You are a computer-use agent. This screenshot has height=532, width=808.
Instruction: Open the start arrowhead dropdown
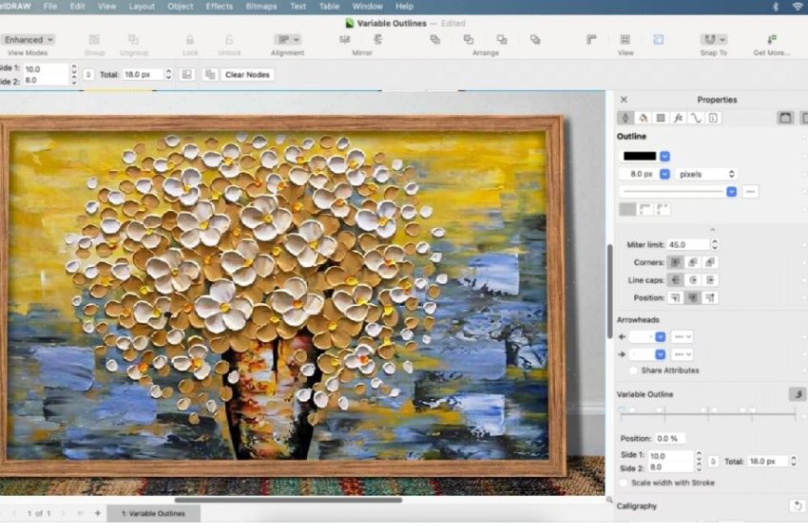coord(660,337)
